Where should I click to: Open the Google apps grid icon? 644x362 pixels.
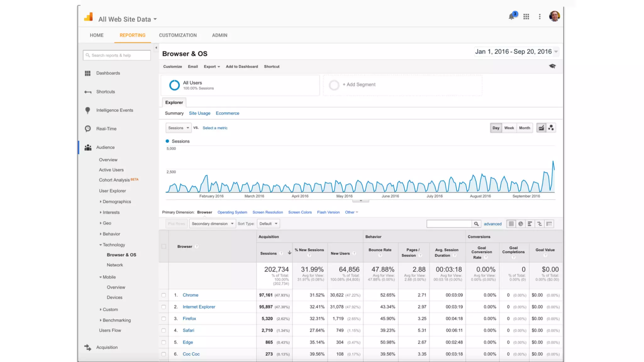(x=526, y=16)
